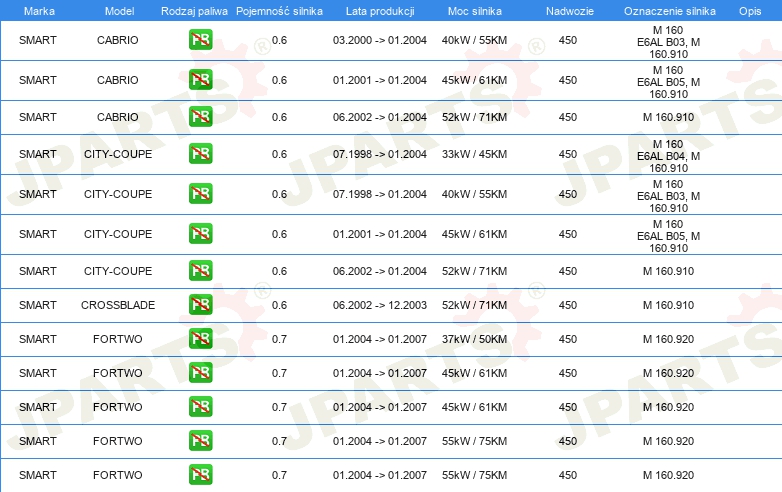This screenshot has height=492, width=782.
Task: Click CITY-COUPE model in the 52kW / 71KM row
Action: tap(118, 271)
